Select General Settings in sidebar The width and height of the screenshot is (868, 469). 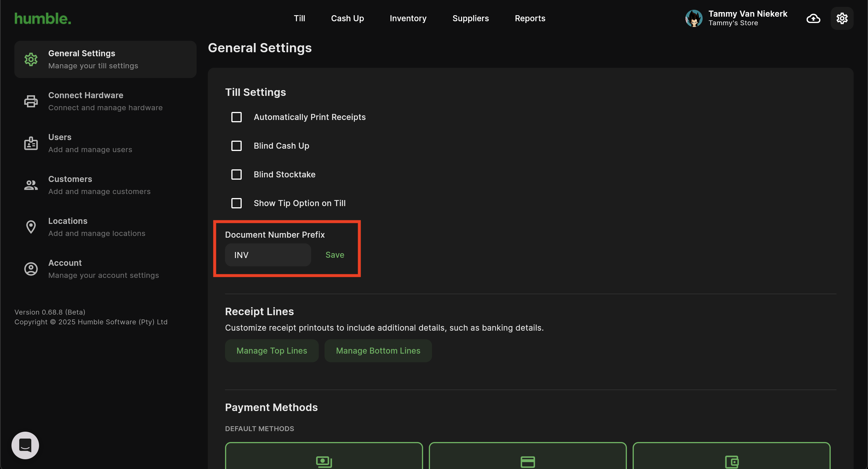pyautogui.click(x=105, y=59)
